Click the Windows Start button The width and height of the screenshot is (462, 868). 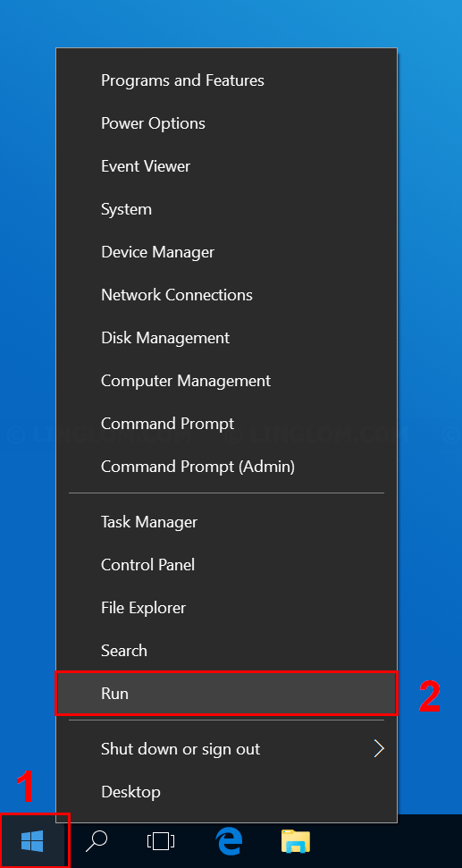click(x=33, y=842)
